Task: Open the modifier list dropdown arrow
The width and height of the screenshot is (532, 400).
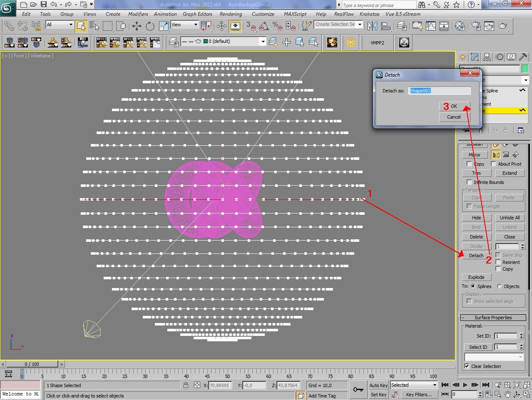Action: [526, 80]
